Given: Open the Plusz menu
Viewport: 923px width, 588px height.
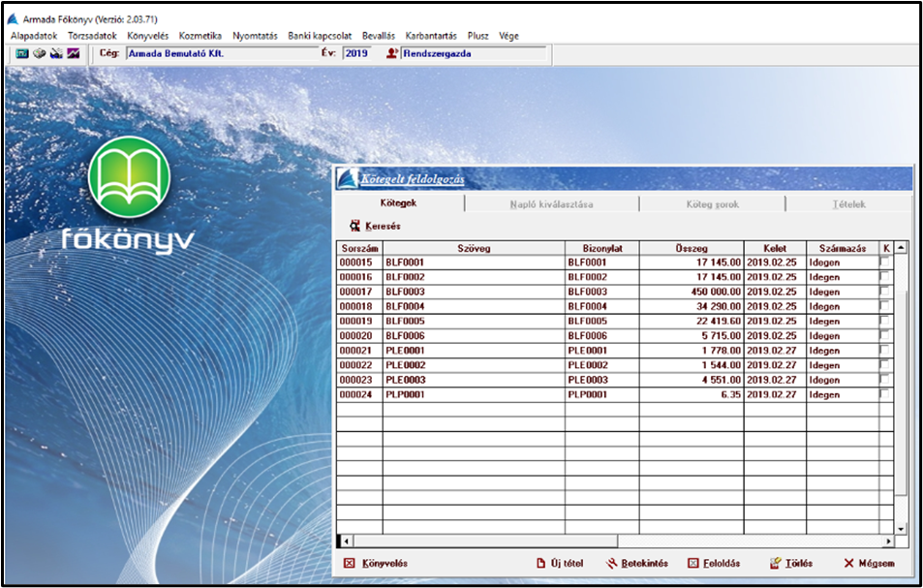Looking at the screenshot, I should point(478,36).
